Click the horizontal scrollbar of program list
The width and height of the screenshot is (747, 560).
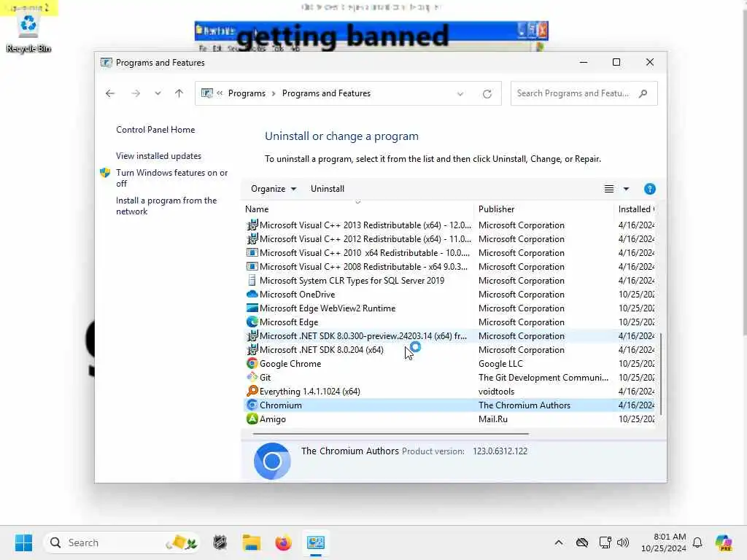pos(391,434)
